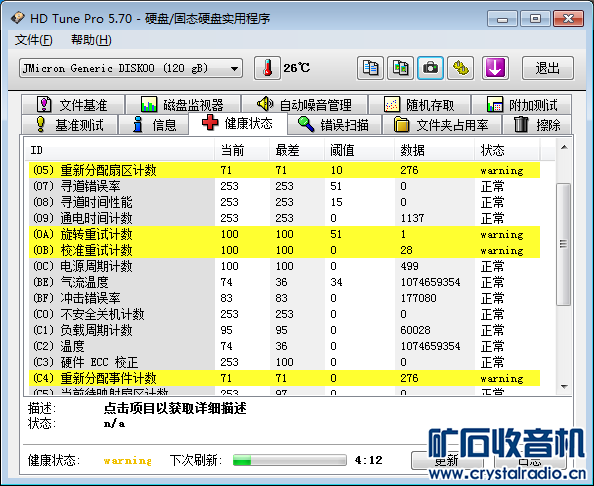The image size is (594, 486).
Task: Select the (07) 寻道错误率 row
Action: (284, 186)
